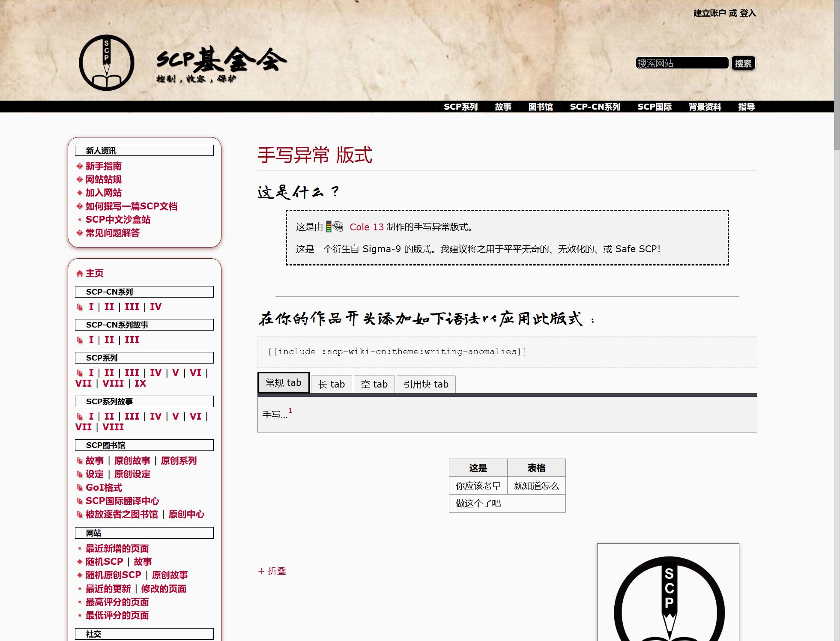
Task: Open the SCP系列 top navigation menu
Action: [460, 107]
